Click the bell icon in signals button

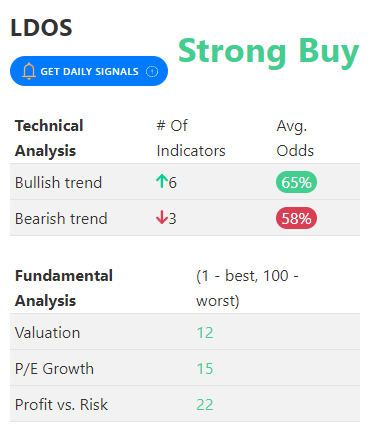[29, 71]
